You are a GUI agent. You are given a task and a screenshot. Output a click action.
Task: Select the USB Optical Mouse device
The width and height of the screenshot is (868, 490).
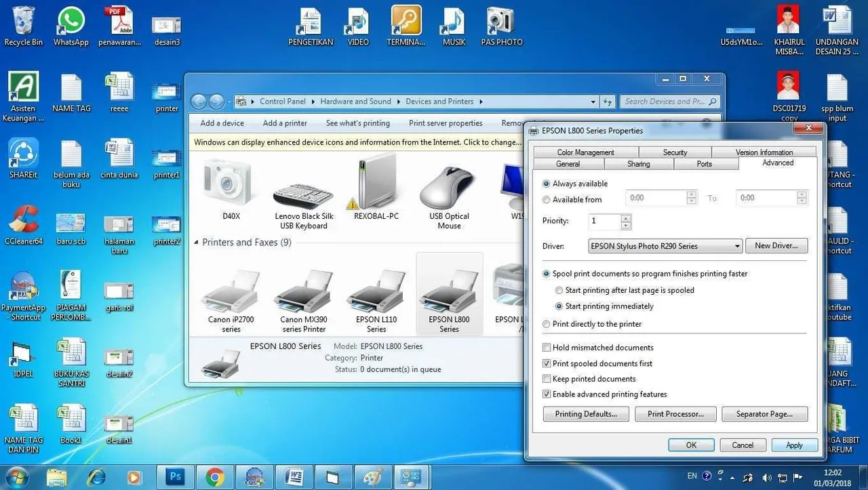tap(449, 197)
